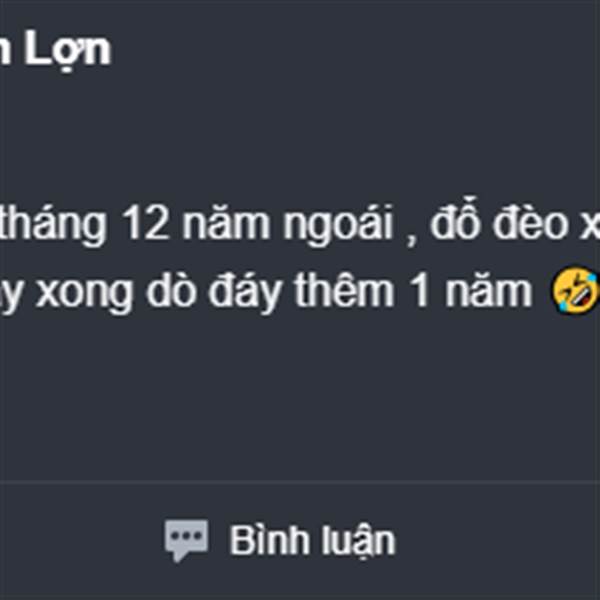Click the divider line above the comment button

300,483
